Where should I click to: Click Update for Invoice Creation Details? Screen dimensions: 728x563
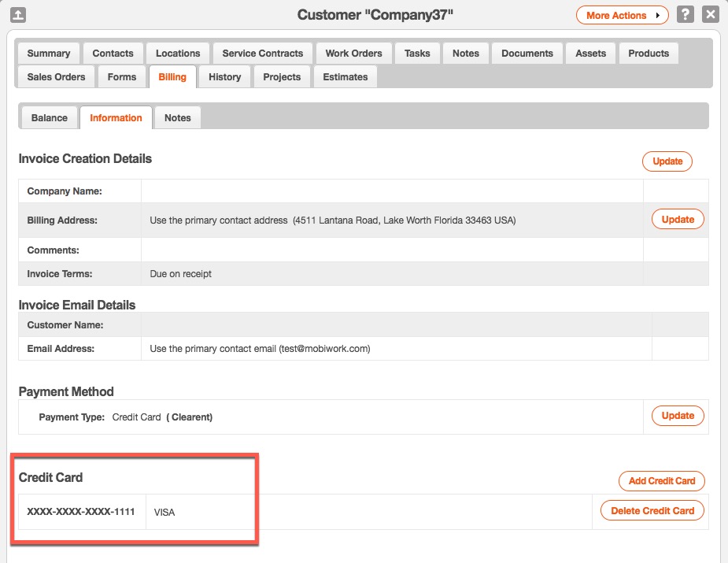[x=667, y=161]
